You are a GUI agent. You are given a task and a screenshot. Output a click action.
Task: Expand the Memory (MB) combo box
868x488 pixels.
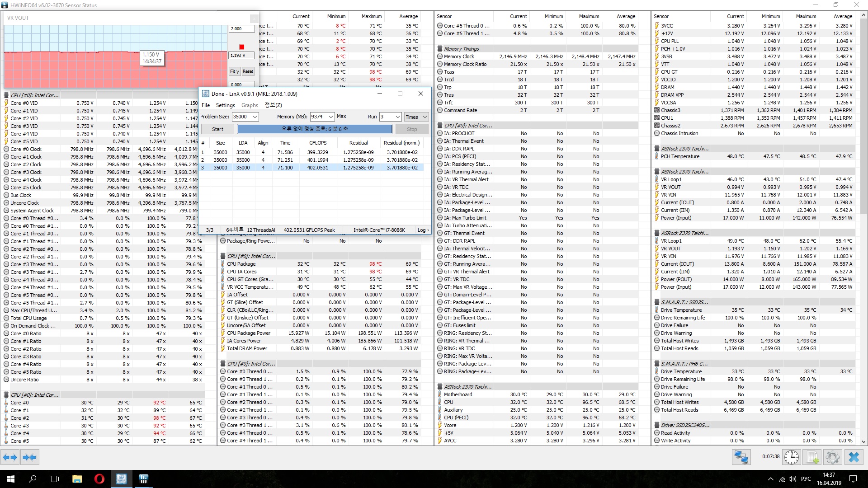click(330, 117)
